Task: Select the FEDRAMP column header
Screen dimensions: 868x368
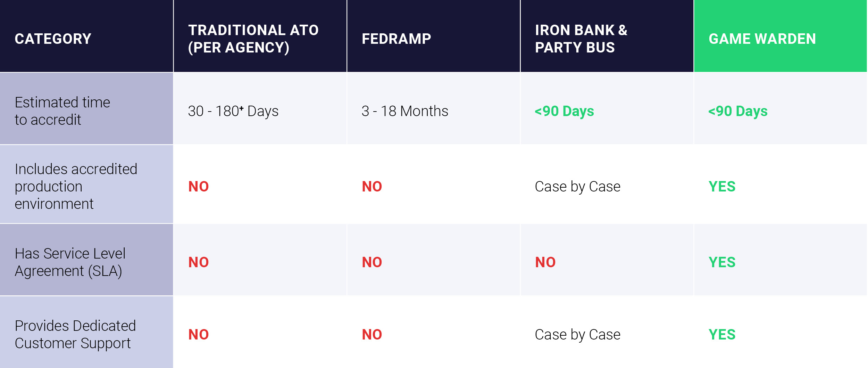Action: click(x=396, y=39)
